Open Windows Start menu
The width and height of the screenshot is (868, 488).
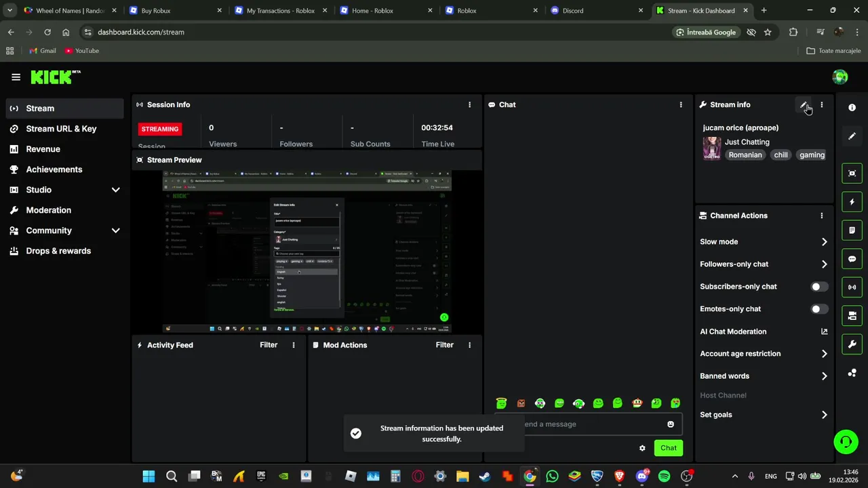click(149, 476)
